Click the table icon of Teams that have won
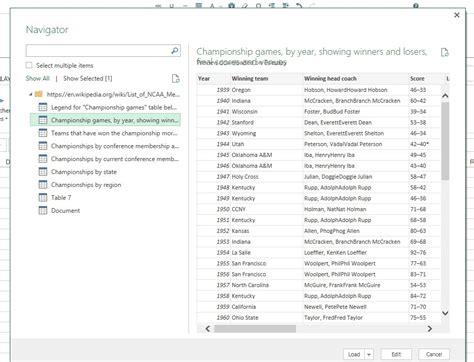The height and width of the screenshot is (362, 474). (43, 133)
